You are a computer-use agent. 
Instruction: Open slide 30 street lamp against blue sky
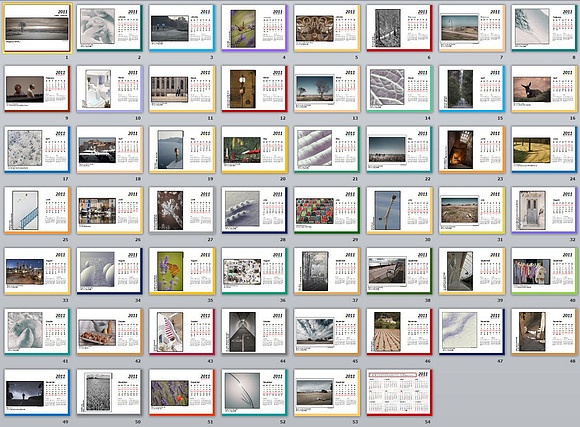[x=399, y=210]
